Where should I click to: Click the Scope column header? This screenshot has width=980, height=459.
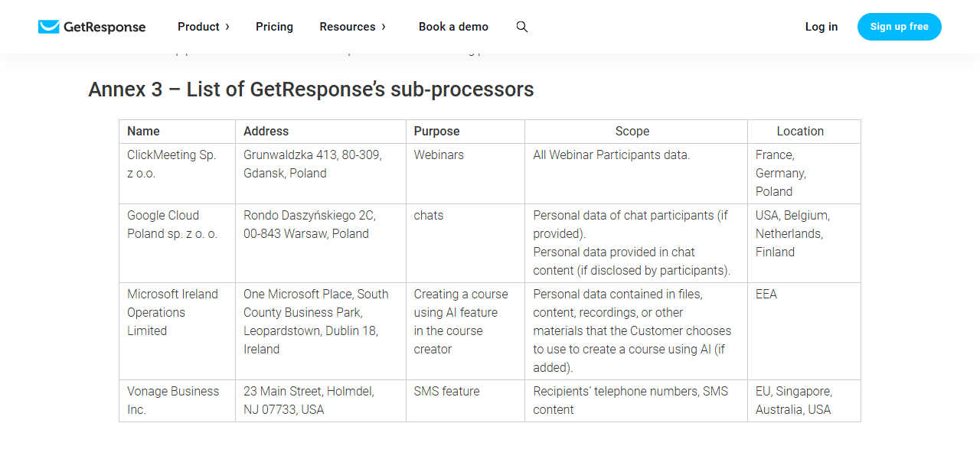click(x=636, y=132)
